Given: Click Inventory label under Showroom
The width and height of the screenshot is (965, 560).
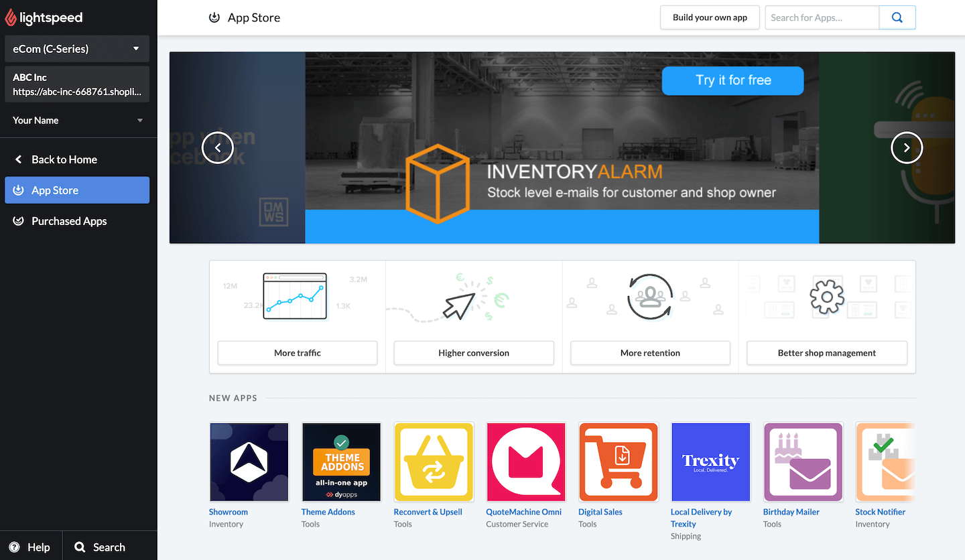Looking at the screenshot, I should click(226, 524).
